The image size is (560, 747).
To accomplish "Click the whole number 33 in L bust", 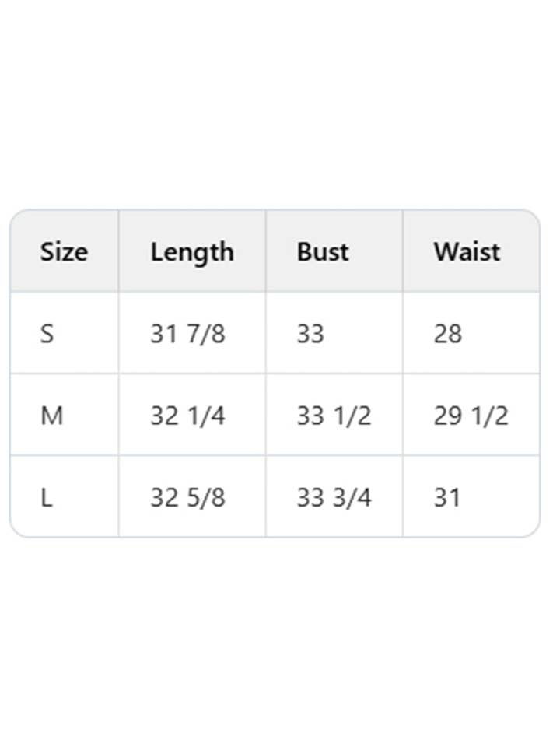I will (310, 498).
